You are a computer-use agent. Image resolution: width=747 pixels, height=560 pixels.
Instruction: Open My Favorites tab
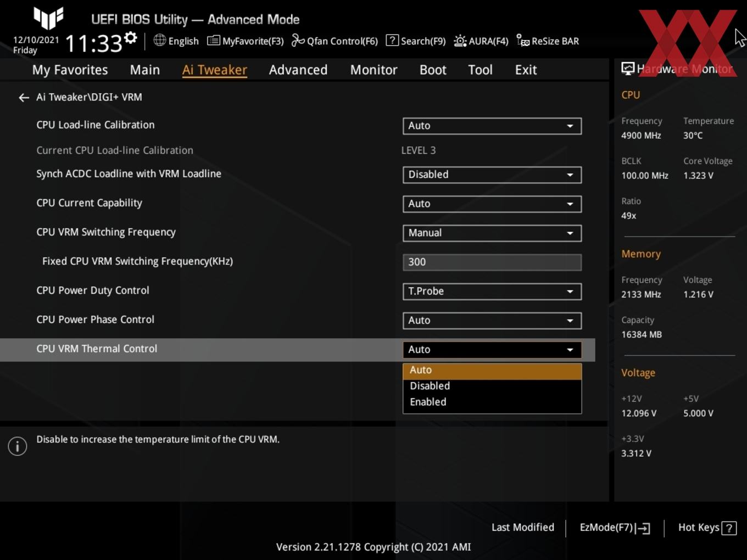[70, 70]
